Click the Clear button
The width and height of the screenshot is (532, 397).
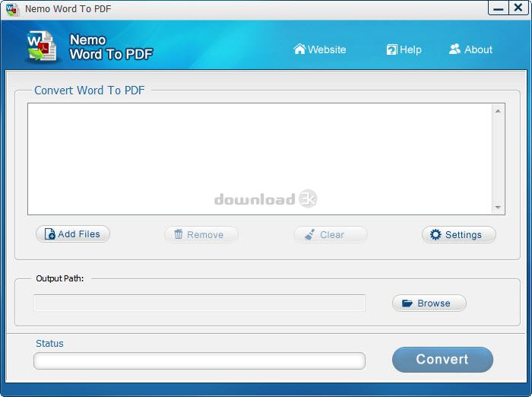click(330, 235)
